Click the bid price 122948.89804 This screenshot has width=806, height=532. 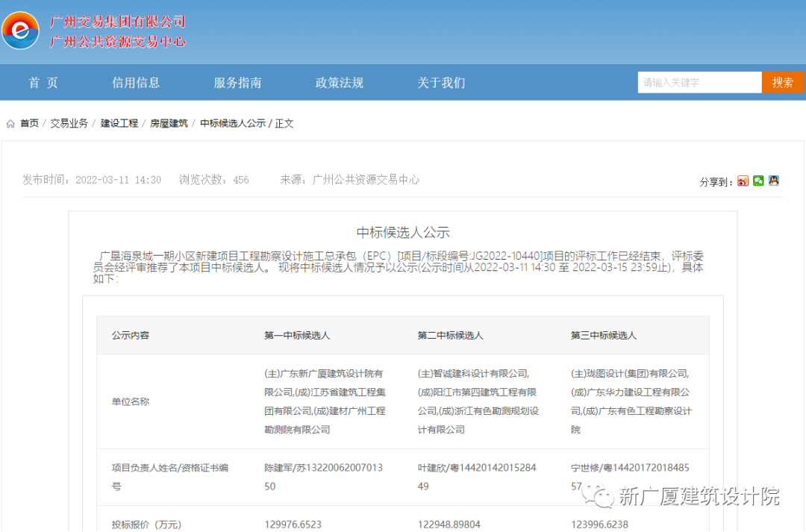pyautogui.click(x=449, y=525)
